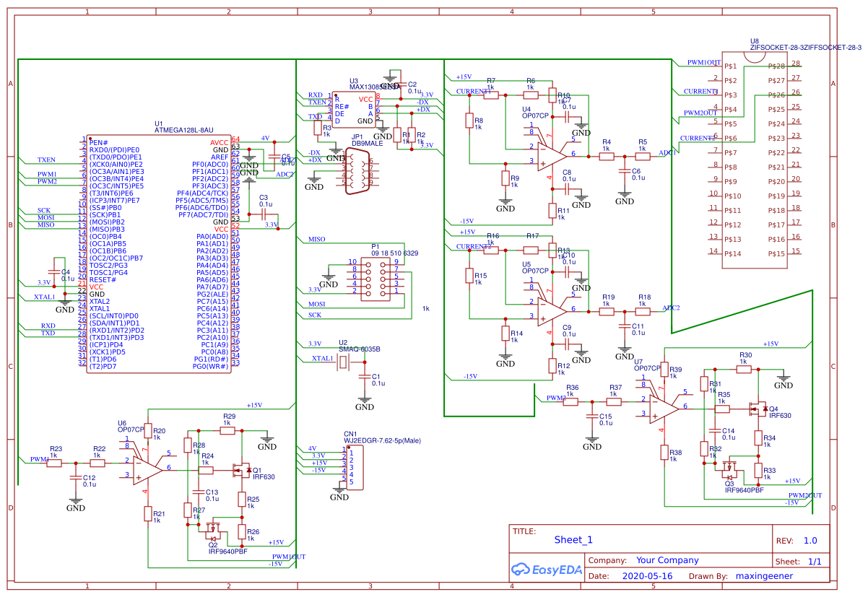Select the R36 resistor symbol
Image resolution: width=868 pixels, height=597 pixels.
[x=571, y=401]
